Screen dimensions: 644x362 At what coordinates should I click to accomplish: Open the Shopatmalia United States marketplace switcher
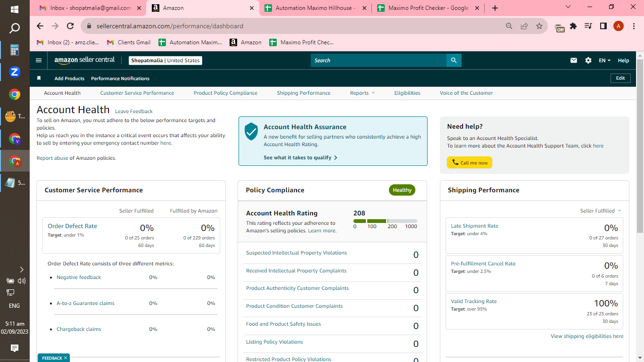click(165, 60)
